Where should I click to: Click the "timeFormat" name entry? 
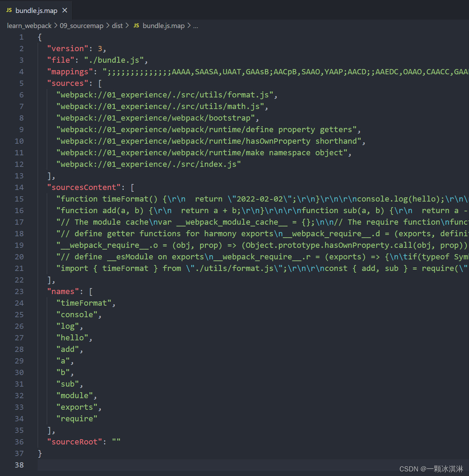[84, 303]
